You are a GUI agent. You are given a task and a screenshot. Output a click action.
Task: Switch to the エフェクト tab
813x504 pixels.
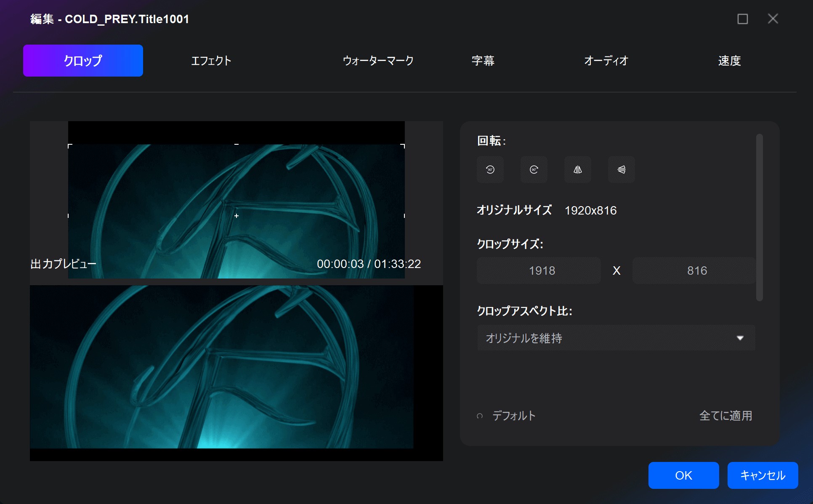point(211,61)
